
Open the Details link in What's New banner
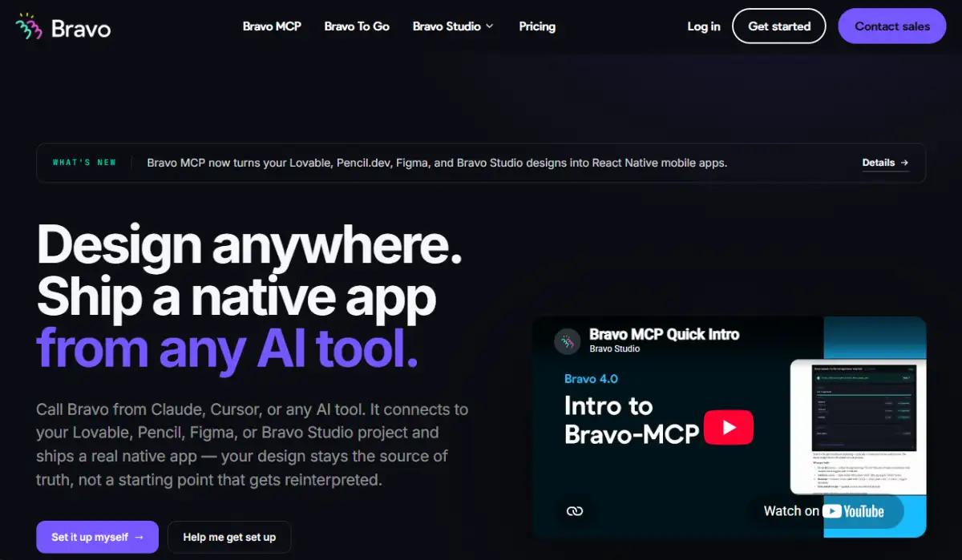coord(886,163)
